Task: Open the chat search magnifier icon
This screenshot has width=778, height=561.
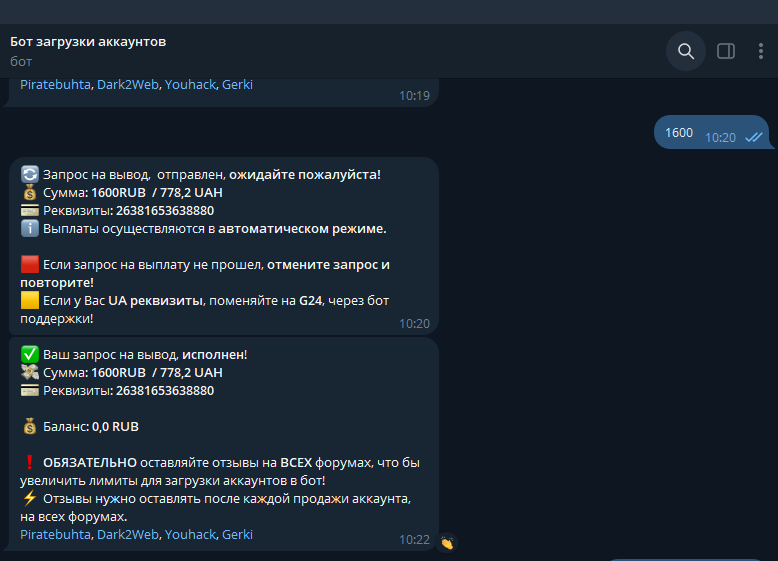Action: 686,51
